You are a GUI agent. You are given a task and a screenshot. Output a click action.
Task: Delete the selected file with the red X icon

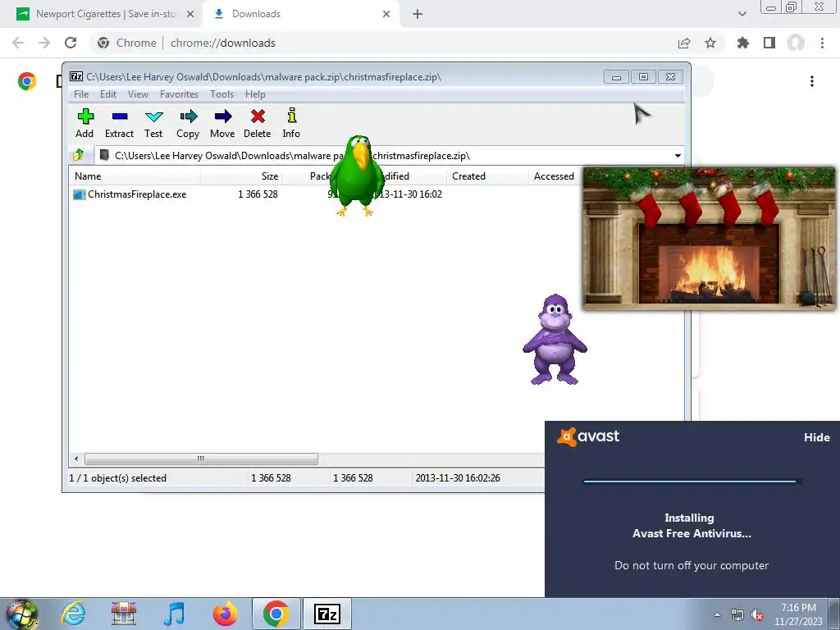point(258,123)
